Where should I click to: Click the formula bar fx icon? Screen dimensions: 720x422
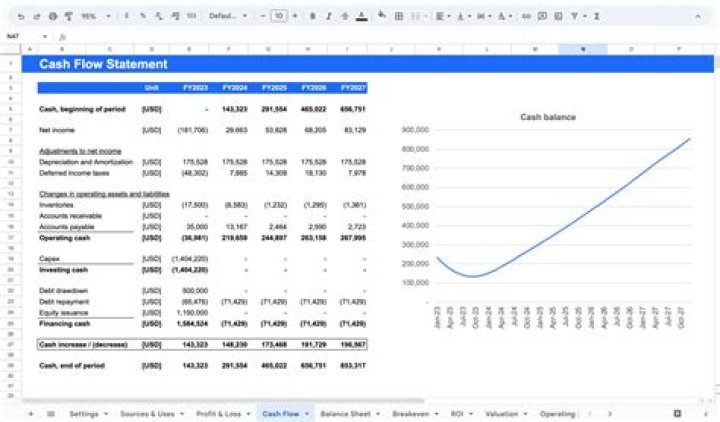pos(63,37)
